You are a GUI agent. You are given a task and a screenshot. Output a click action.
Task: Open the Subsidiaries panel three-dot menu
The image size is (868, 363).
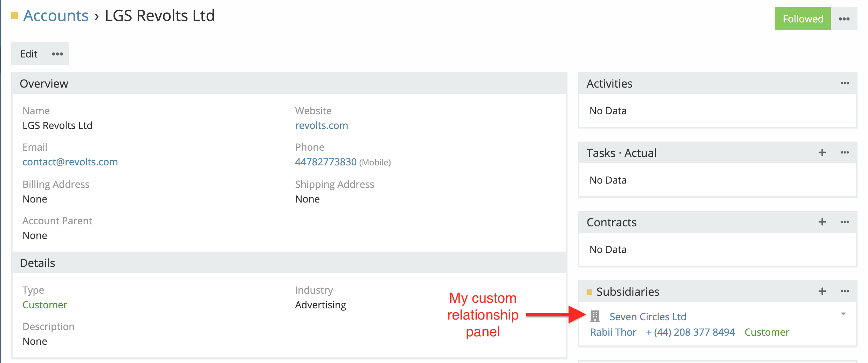point(845,291)
